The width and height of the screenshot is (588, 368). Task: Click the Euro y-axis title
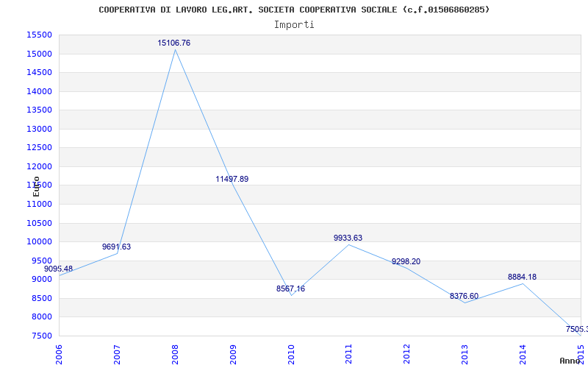[36, 186]
